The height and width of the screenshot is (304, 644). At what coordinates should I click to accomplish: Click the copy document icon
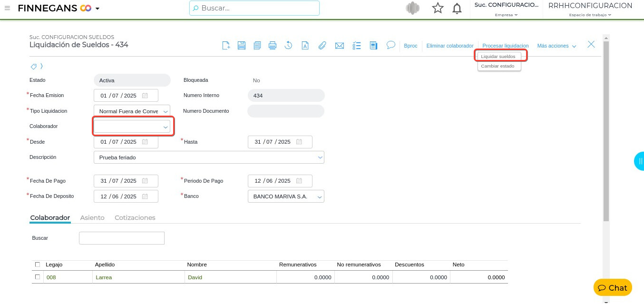click(x=257, y=46)
